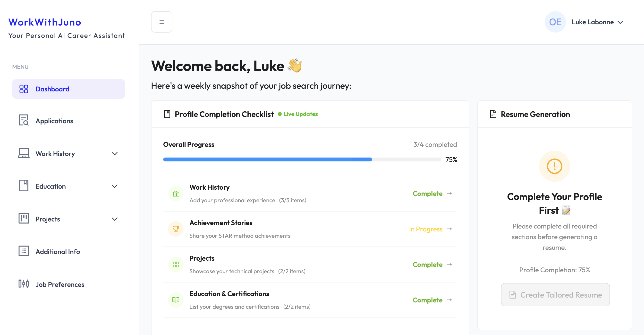The width and height of the screenshot is (644, 335).
Task: Click the Projects kanban icon
Action: tap(24, 218)
